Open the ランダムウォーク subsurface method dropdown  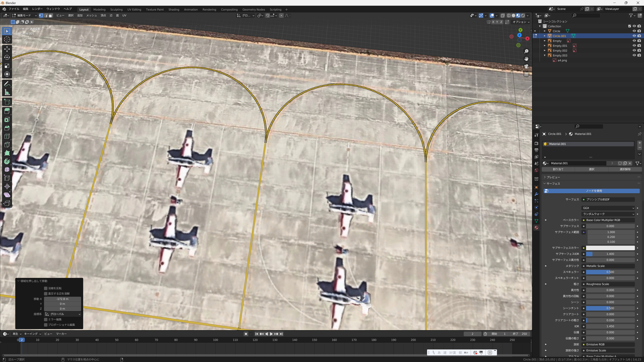(608, 214)
